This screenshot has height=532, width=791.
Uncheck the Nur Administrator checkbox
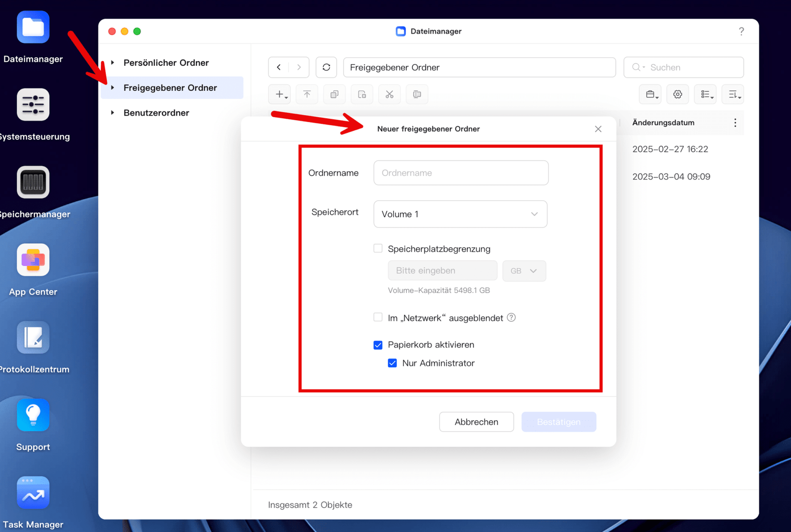pos(393,363)
